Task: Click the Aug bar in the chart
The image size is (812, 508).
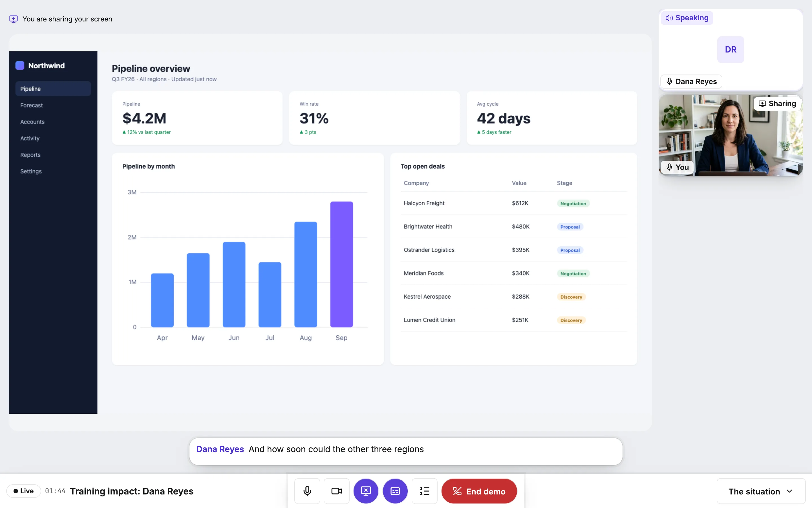Action: tap(306, 274)
